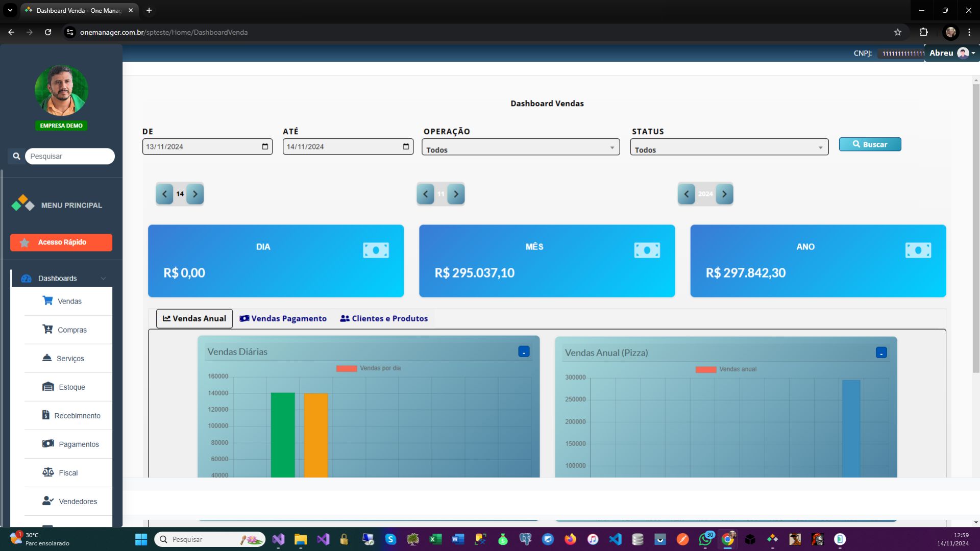
Task: Open browser extensions puzzle icon
Action: 923,32
